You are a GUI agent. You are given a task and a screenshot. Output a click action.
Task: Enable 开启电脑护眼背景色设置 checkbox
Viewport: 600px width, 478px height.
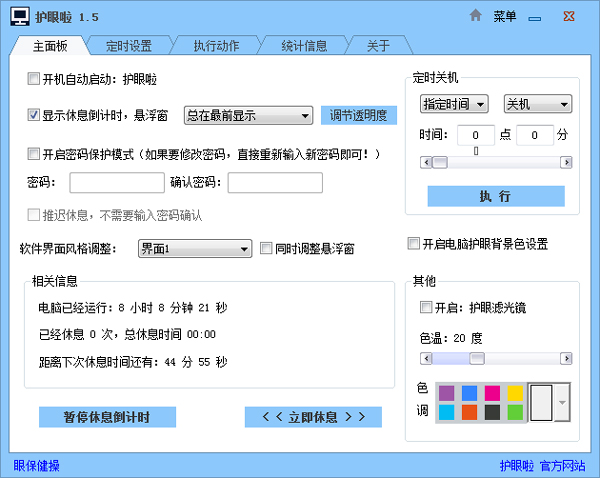[414, 243]
